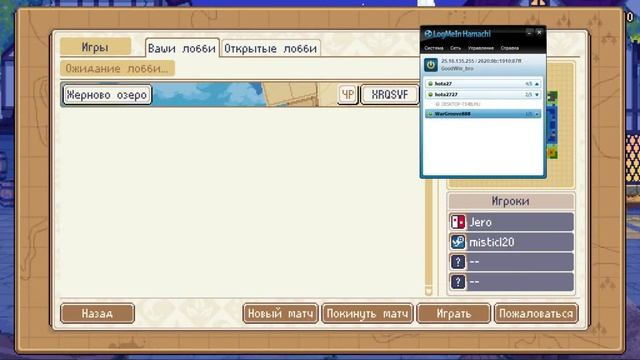The image size is (640, 360).
Task: Click the Игры heading button
Action: 96,47
